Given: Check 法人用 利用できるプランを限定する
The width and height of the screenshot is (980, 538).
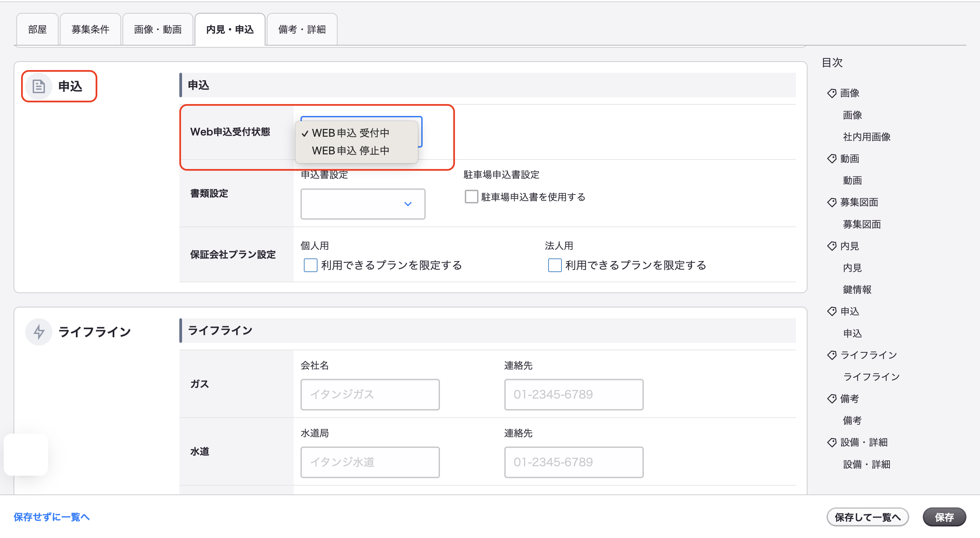Looking at the screenshot, I should click(x=555, y=265).
